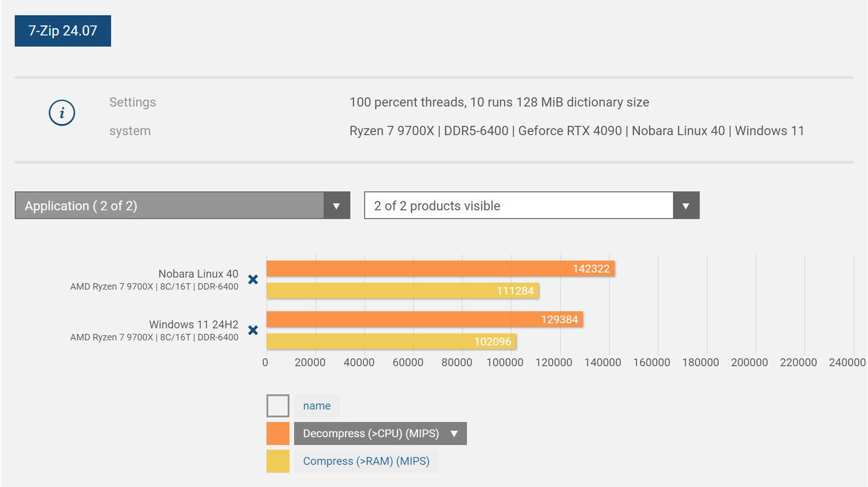Toggle the orange Decompress legend swatch
This screenshot has height=487, width=868.
click(278, 434)
